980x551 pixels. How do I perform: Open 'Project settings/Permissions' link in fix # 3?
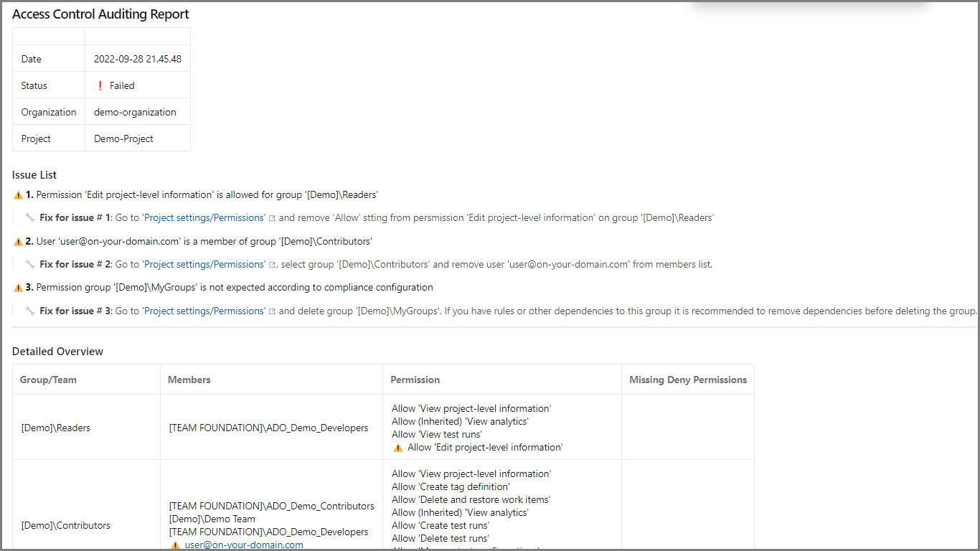tap(204, 311)
